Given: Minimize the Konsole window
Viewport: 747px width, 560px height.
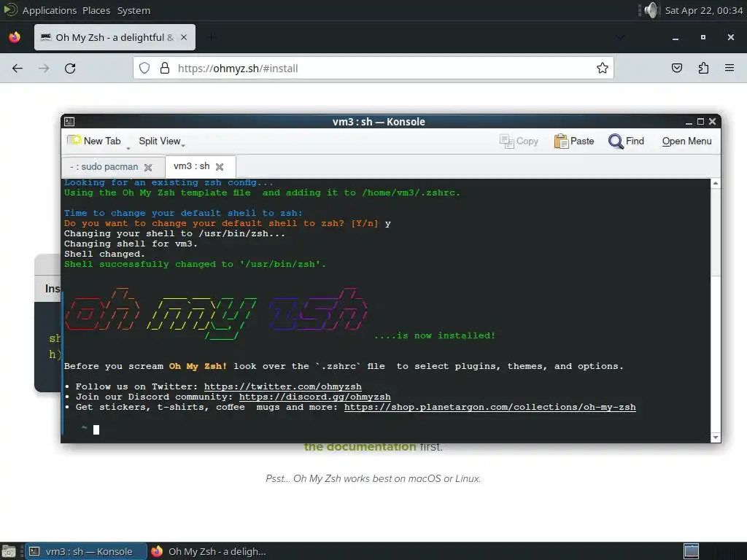Looking at the screenshot, I should [689, 122].
